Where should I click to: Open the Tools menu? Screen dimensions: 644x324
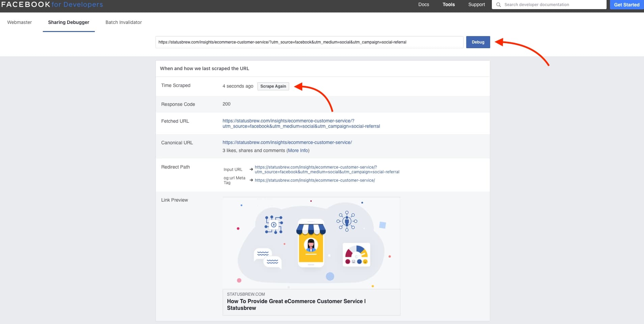pos(448,4)
